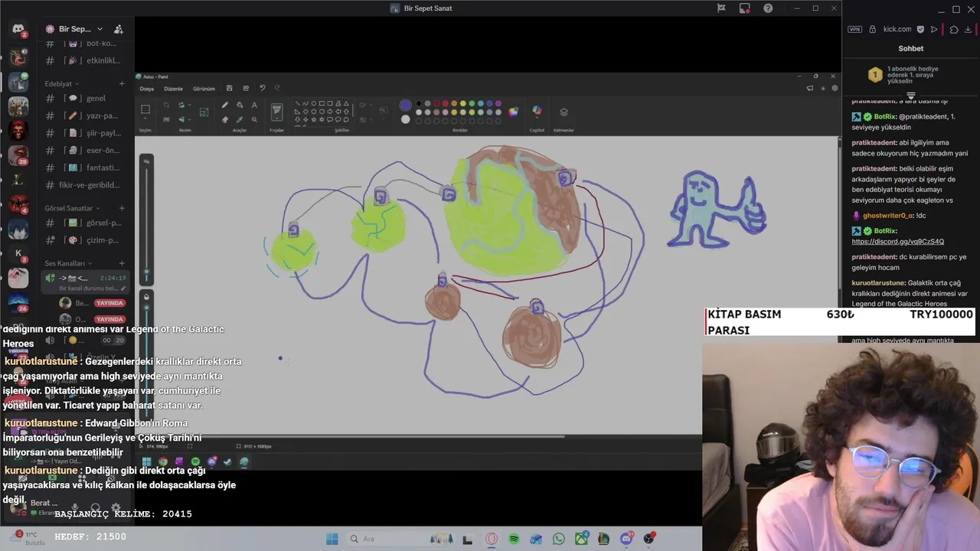Expand the Selection tool dropdown arrow
This screenshot has height=551, width=980.
(x=145, y=119)
